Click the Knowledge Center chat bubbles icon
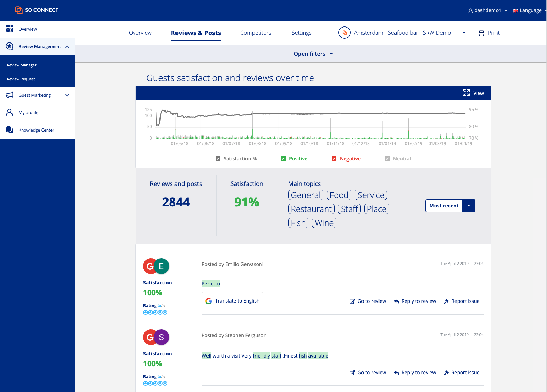This screenshot has height=392, width=547. pos(9,130)
